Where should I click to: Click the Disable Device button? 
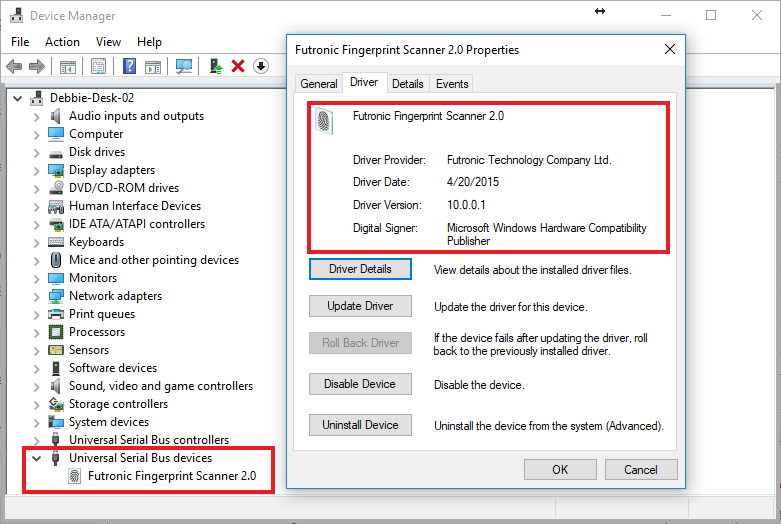360,384
